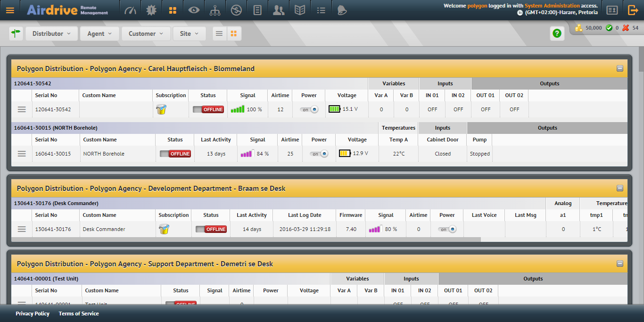Open the users group icon in header

(279, 10)
